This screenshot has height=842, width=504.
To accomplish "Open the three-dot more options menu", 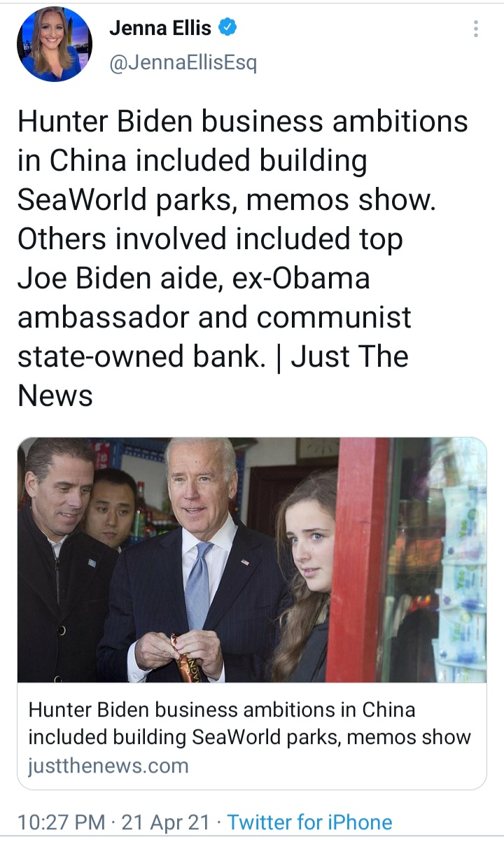I will coord(476,29).
